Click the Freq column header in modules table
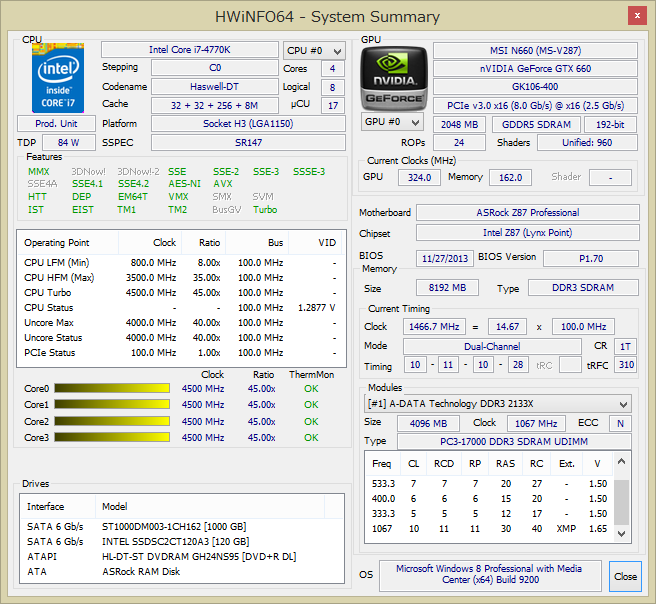Viewport: 656px width, 604px height. (x=383, y=464)
